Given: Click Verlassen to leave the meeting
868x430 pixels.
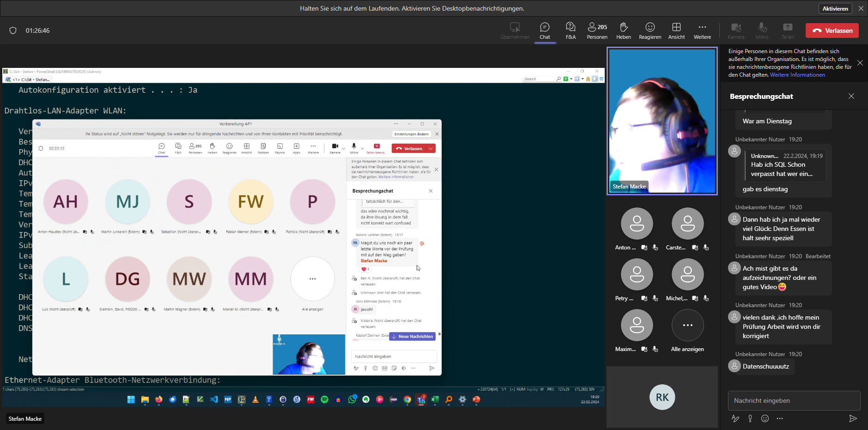Looking at the screenshot, I should [x=832, y=30].
